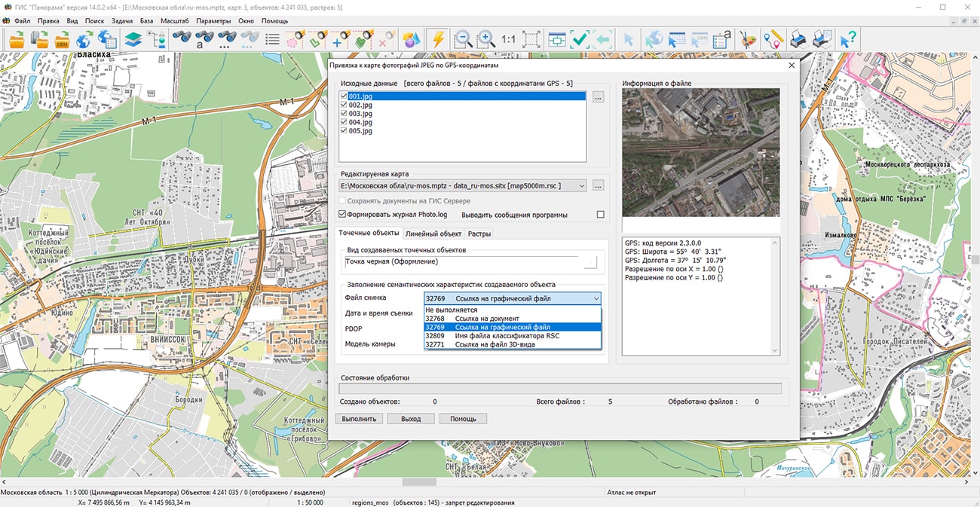Expand the 'Редактируемая карта' dropdown
This screenshot has height=507, width=980.
coord(580,185)
